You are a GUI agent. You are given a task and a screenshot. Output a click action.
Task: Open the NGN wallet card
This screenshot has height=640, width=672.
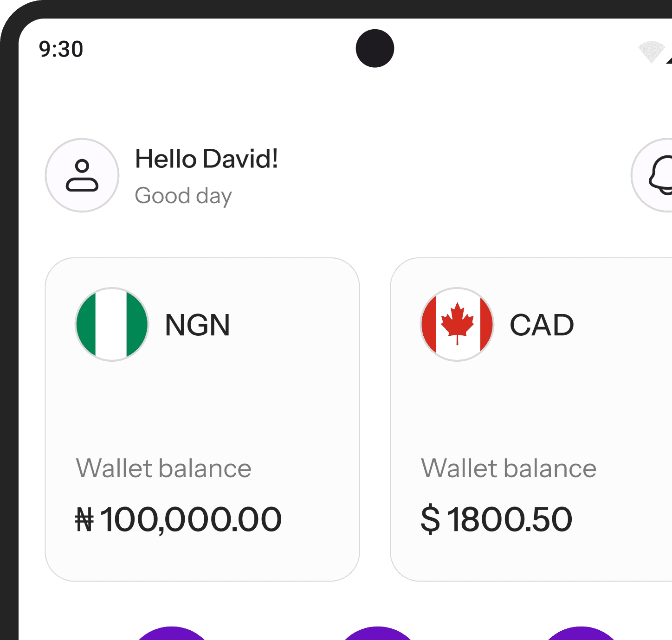point(202,420)
